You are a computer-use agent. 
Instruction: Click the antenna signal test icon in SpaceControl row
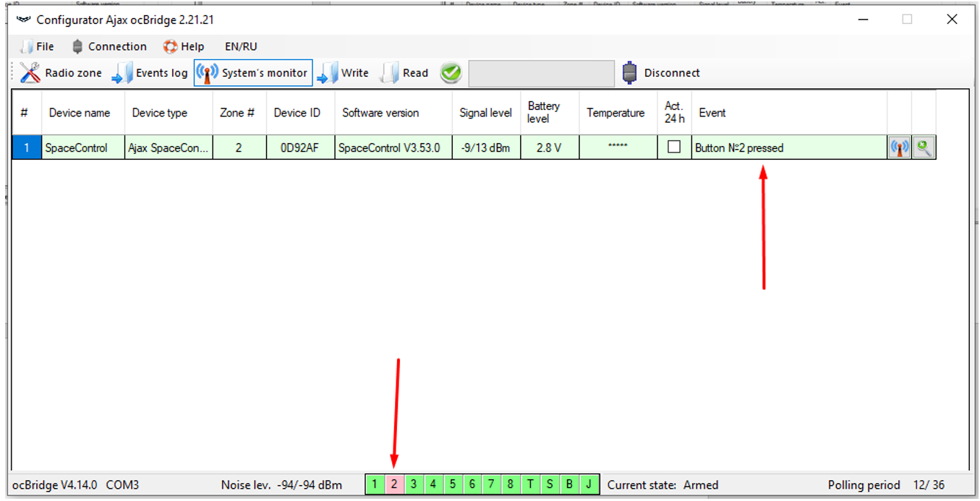[899, 147]
